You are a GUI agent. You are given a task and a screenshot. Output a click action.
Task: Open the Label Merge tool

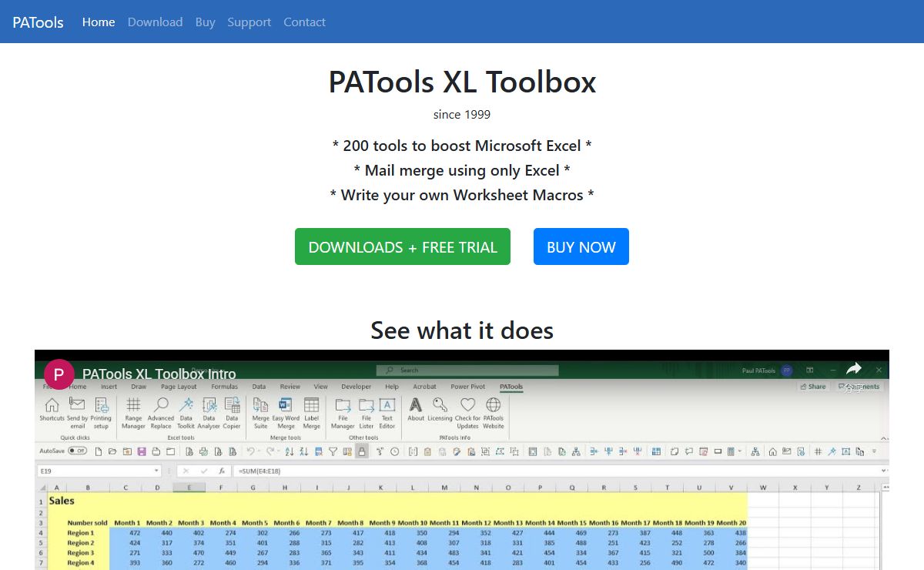[311, 413]
